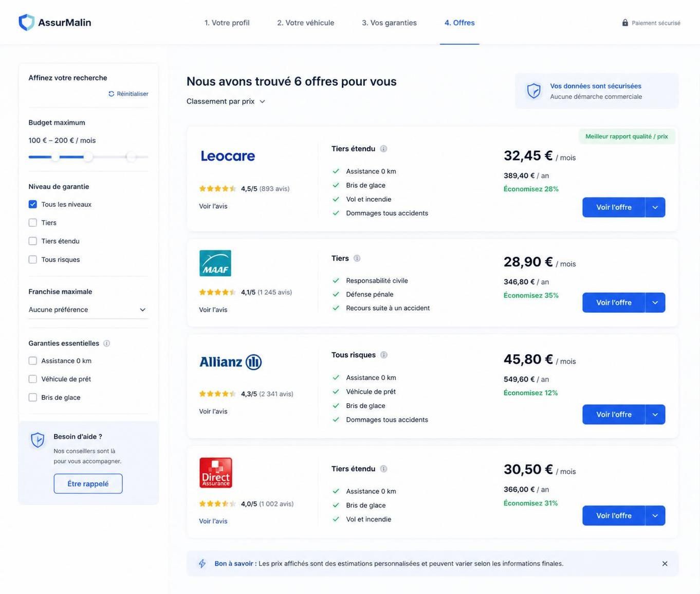
Task: Go to step 3. Vos garanties
Action: (389, 23)
